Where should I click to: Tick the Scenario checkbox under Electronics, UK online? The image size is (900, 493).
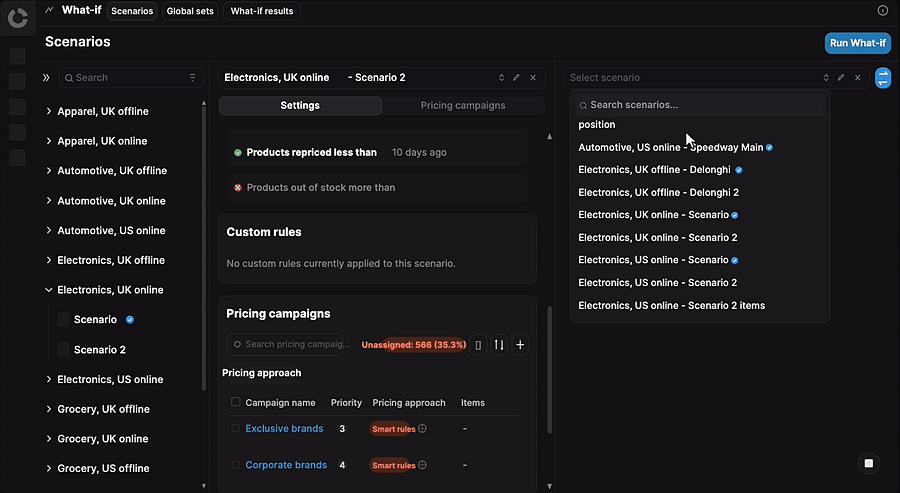(64, 320)
